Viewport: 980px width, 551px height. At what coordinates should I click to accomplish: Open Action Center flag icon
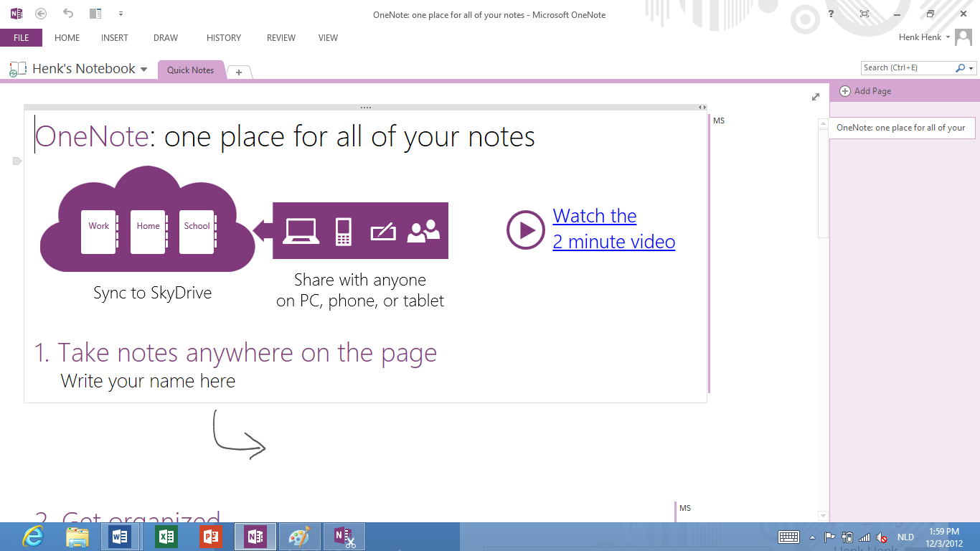coord(829,537)
